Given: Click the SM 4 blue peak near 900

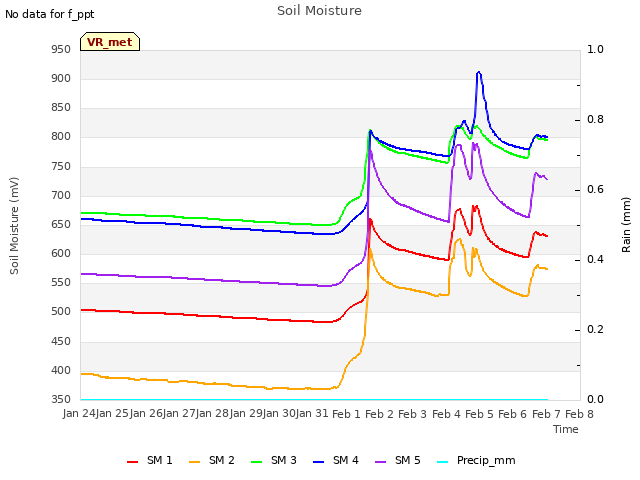Looking at the screenshot, I should pos(478,73).
